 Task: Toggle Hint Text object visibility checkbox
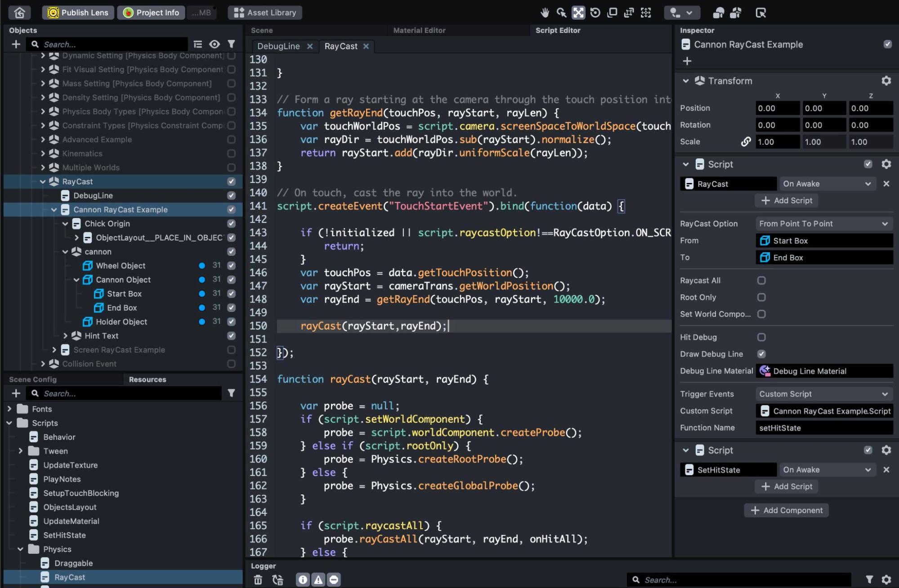tap(231, 336)
